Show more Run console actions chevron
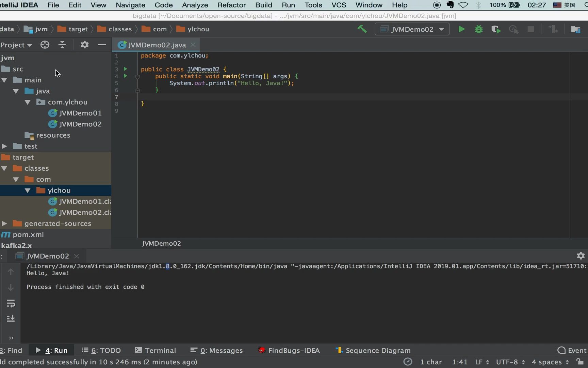588x368 pixels. [11, 338]
